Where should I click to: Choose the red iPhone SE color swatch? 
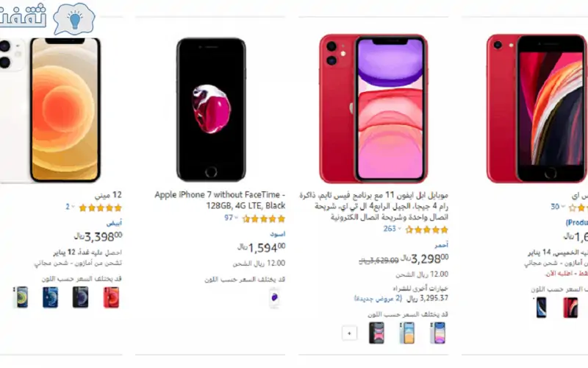[x=570, y=308]
